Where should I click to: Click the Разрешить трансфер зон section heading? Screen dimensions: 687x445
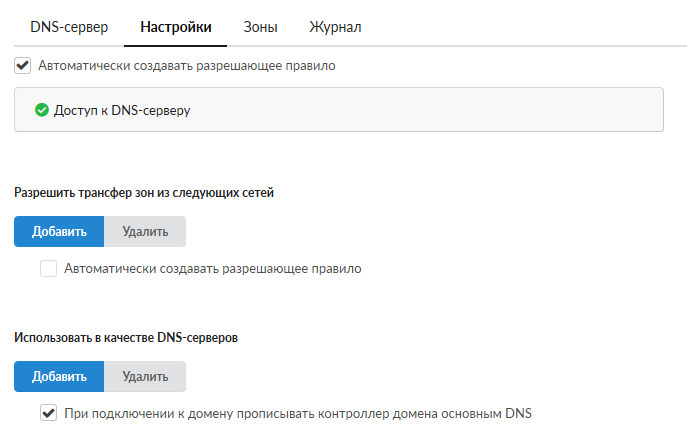(x=144, y=193)
